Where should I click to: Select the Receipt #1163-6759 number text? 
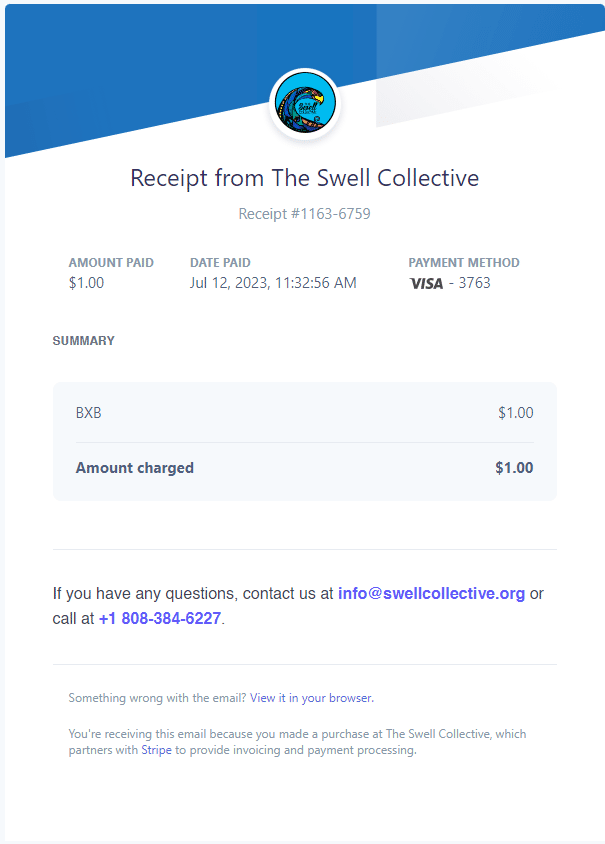305,214
